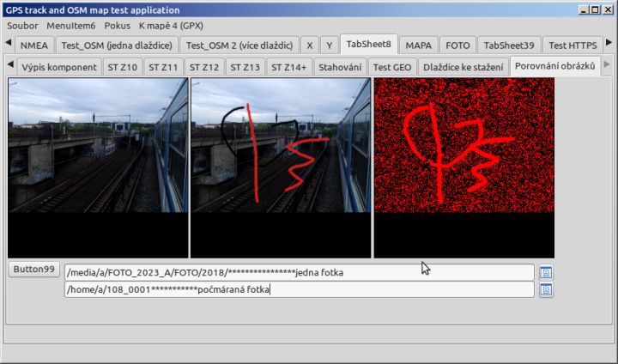Maximize the GPS track application window
Image resolution: width=618 pixels, height=364 pixels.
596,9
